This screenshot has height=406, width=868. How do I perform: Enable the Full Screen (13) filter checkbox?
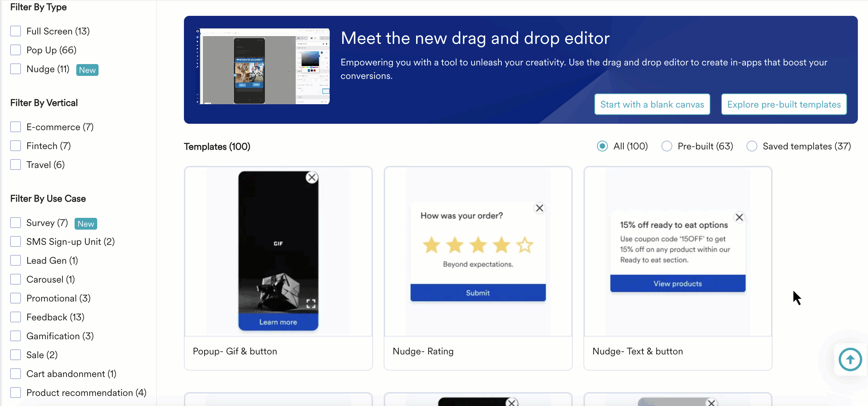point(16,31)
